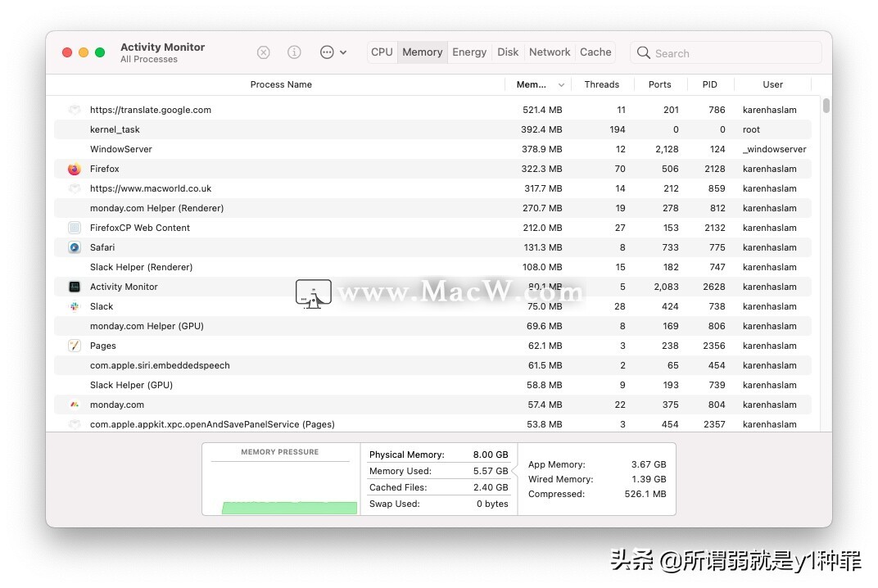The image size is (878, 588).
Task: Open the Network tab
Action: [x=550, y=52]
